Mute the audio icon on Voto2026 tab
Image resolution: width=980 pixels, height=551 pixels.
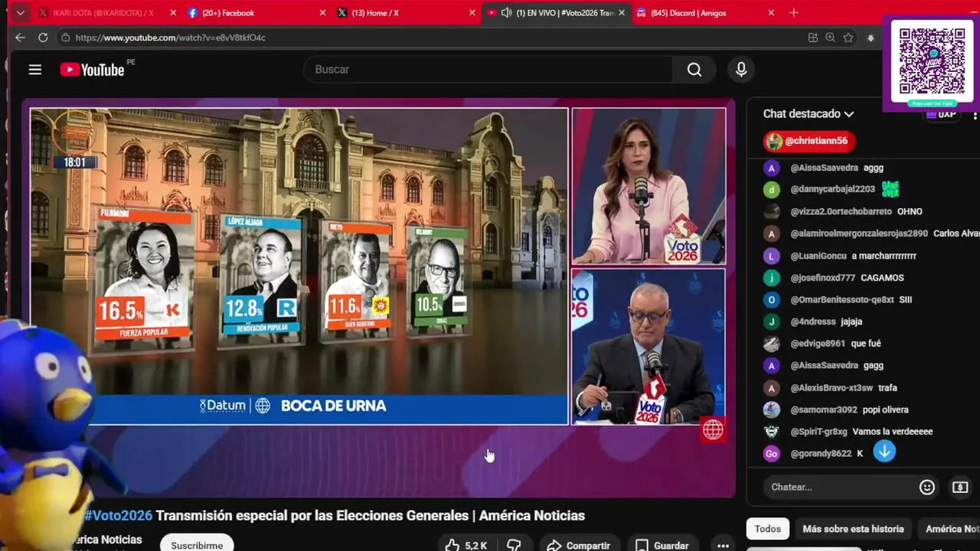click(506, 13)
